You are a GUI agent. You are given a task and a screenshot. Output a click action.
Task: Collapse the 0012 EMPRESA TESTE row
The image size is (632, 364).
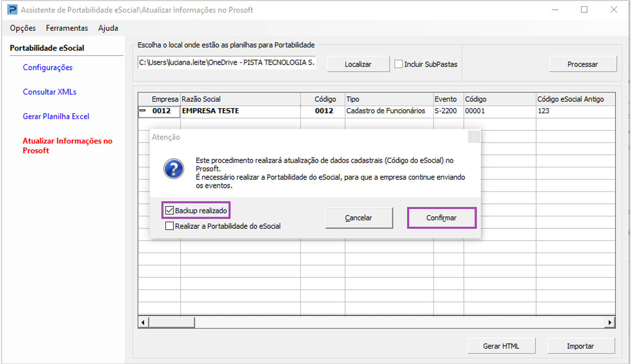coord(142,111)
